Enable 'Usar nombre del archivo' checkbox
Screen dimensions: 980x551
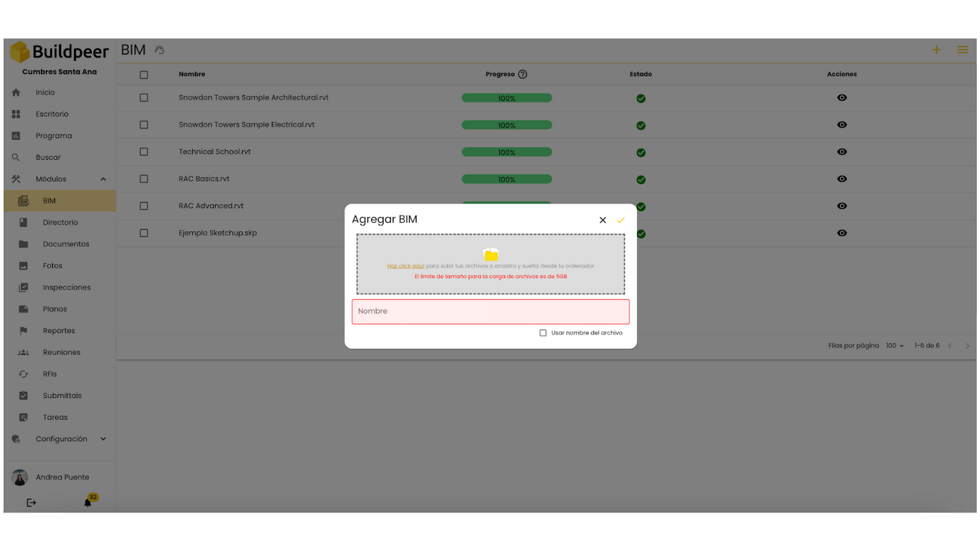[x=543, y=333]
